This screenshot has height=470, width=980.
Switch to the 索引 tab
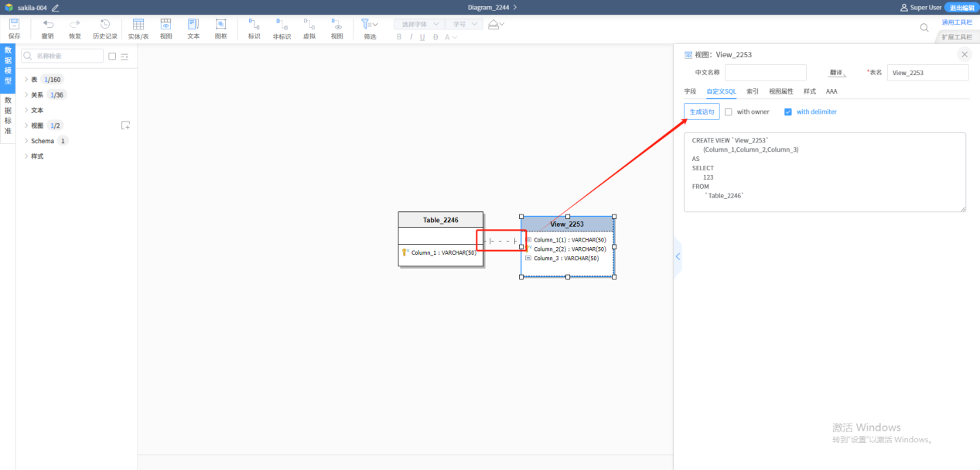point(752,91)
